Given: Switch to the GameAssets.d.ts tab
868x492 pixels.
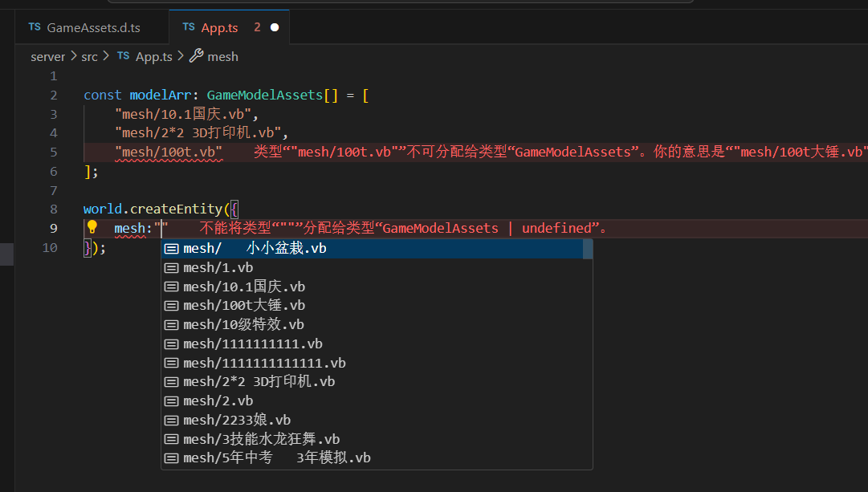Looking at the screenshot, I should tap(93, 27).
